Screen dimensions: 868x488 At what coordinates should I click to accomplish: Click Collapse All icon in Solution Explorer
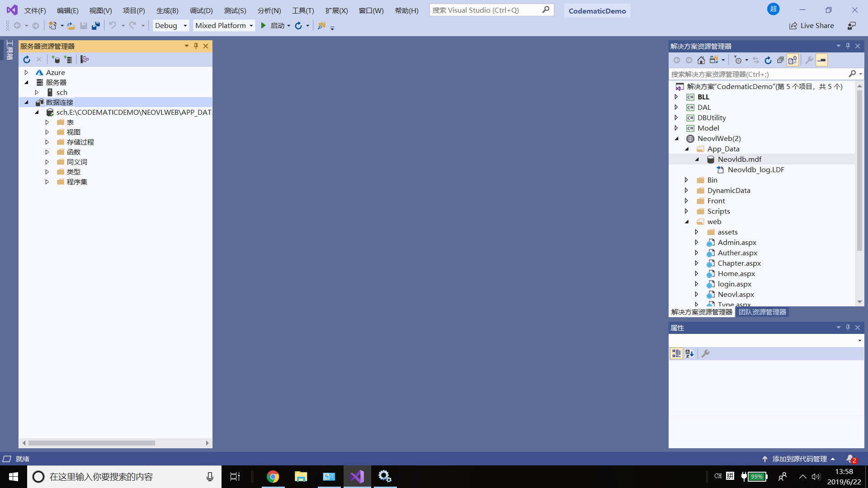(x=780, y=60)
